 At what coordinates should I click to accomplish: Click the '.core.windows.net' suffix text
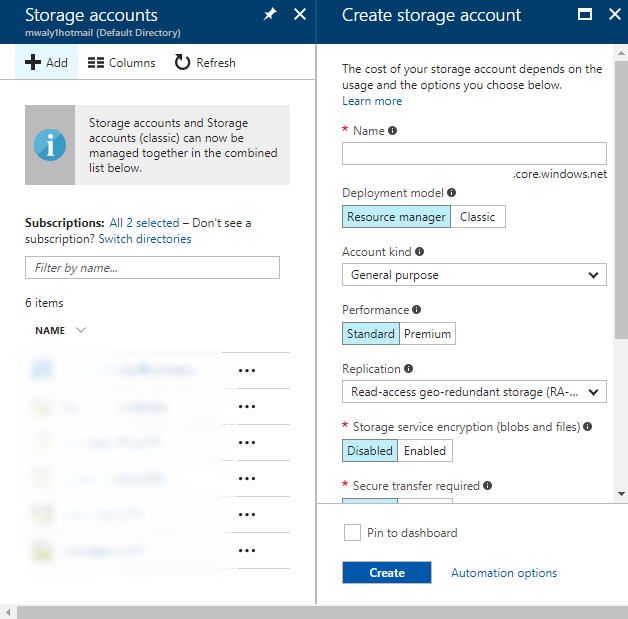[x=560, y=174]
